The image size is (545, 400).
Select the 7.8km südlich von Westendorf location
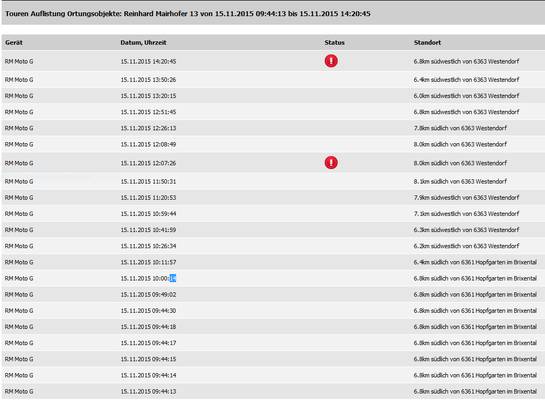(460, 128)
